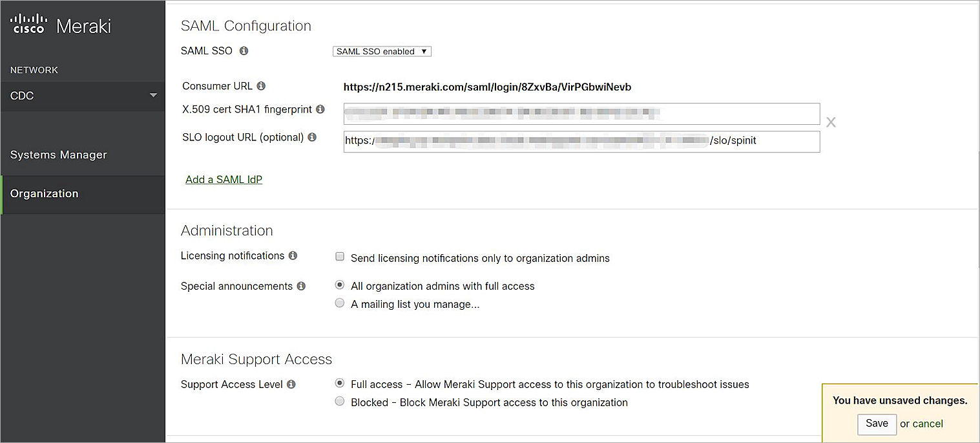Open the Organization section
The width and height of the screenshot is (980, 443).
pos(44,193)
